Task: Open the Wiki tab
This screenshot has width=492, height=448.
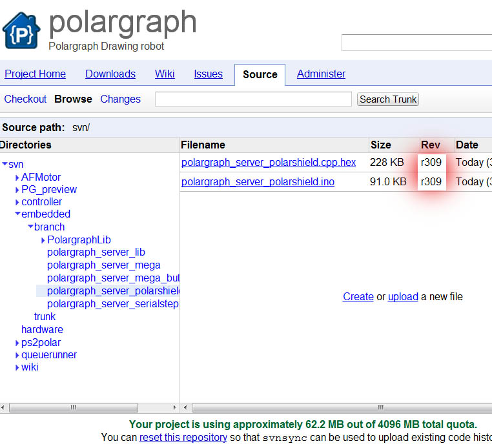Action: point(165,74)
